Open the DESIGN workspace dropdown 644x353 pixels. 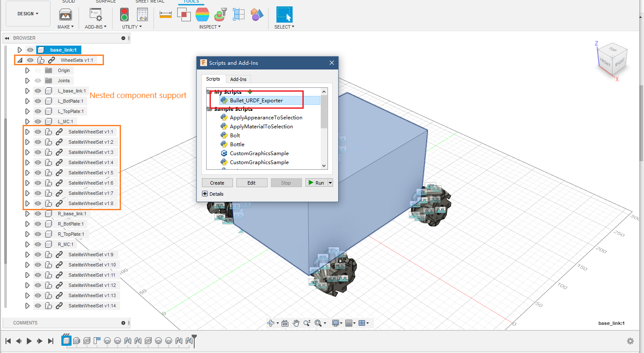pos(28,14)
